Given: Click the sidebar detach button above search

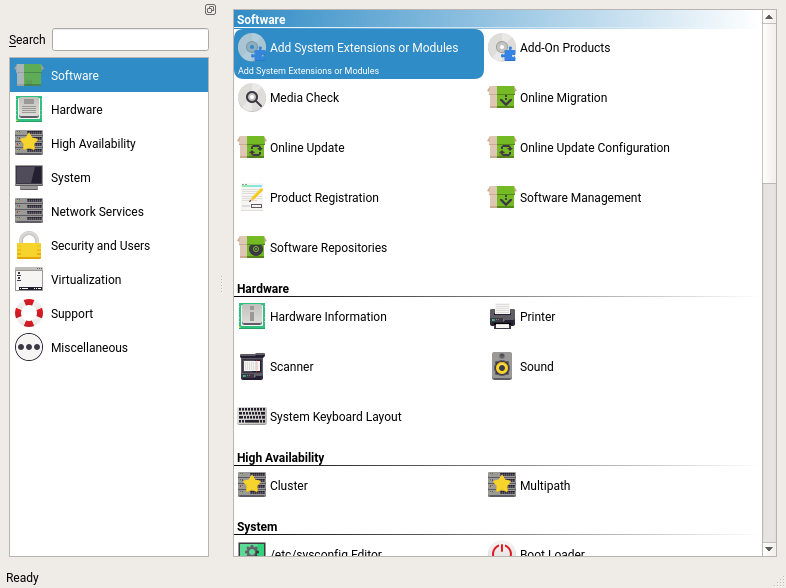Looking at the screenshot, I should (210, 9).
